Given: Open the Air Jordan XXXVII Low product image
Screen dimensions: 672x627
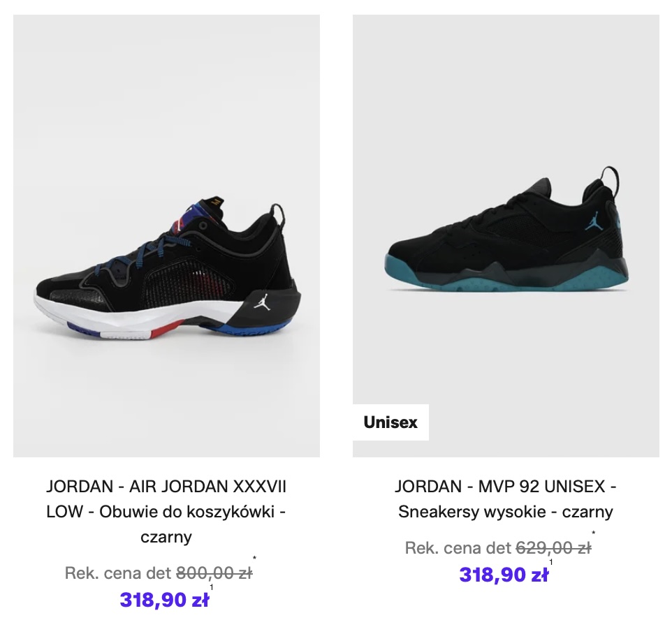Looking at the screenshot, I should click(166, 236).
